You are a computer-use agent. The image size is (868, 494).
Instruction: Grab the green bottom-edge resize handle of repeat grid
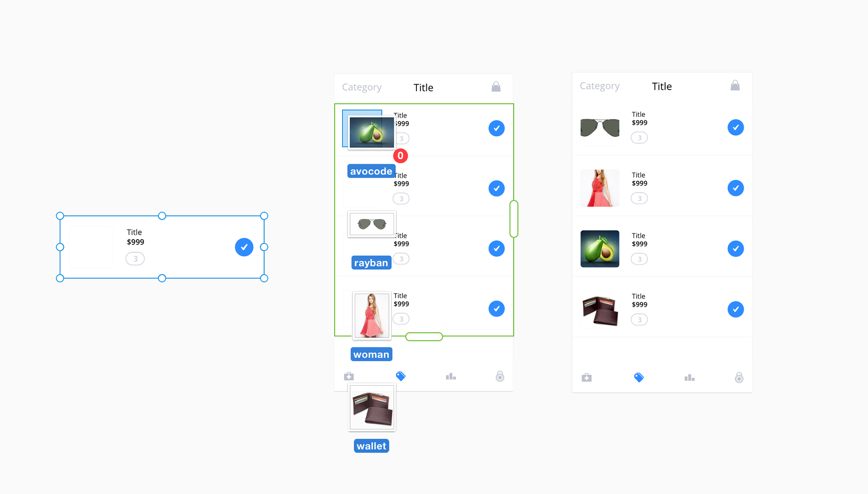pyautogui.click(x=424, y=336)
